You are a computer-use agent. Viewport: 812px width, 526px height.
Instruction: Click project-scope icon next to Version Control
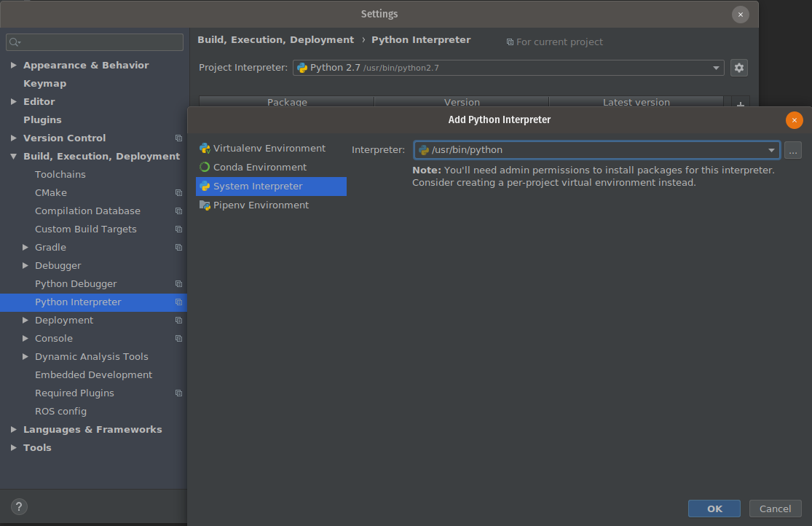[178, 138]
